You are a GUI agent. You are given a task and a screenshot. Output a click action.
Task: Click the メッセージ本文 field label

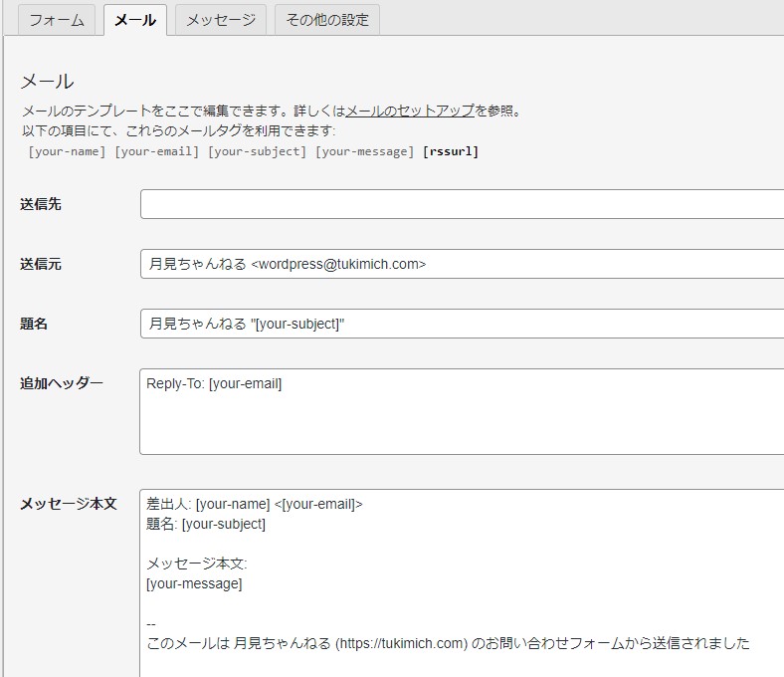click(x=69, y=504)
